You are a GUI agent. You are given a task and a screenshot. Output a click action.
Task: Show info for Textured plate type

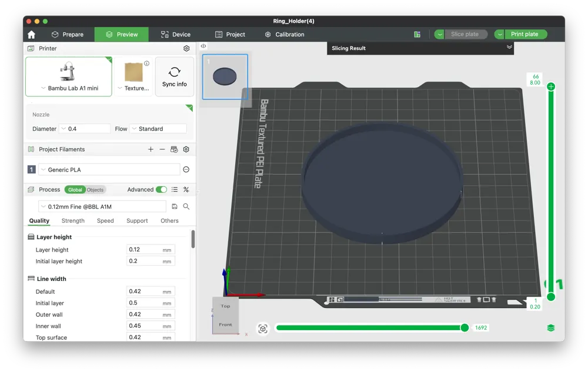coord(146,63)
